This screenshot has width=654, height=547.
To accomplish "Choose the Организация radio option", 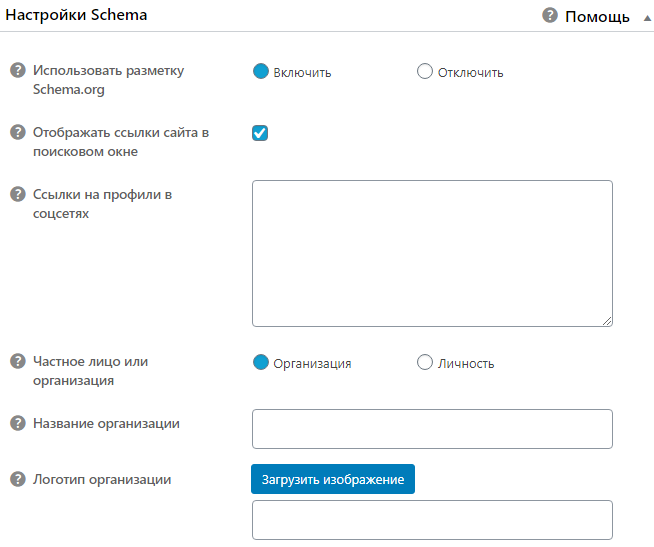I will tap(261, 362).
